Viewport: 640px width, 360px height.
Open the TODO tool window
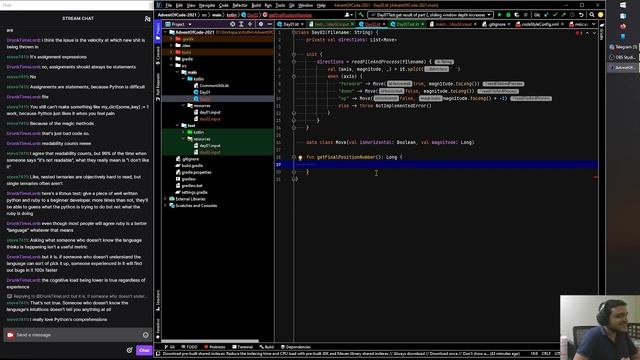[189, 347]
